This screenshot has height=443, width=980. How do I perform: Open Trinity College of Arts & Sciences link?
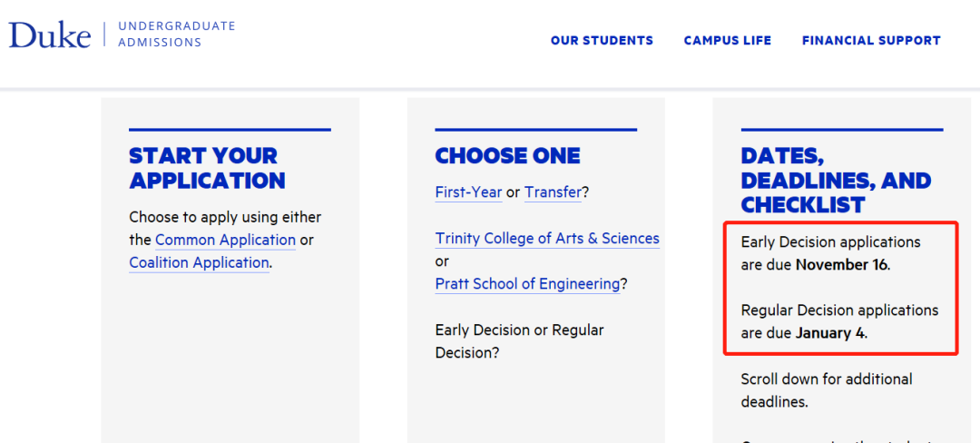tap(547, 238)
